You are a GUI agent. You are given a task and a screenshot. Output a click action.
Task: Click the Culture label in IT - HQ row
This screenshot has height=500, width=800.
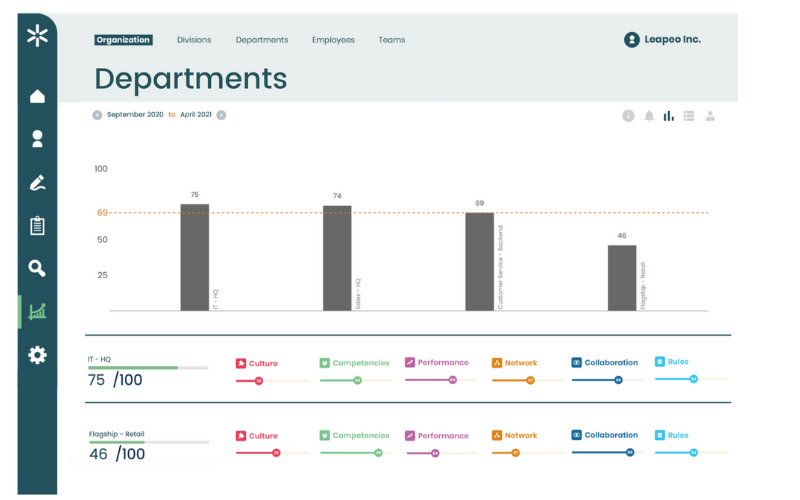263,363
